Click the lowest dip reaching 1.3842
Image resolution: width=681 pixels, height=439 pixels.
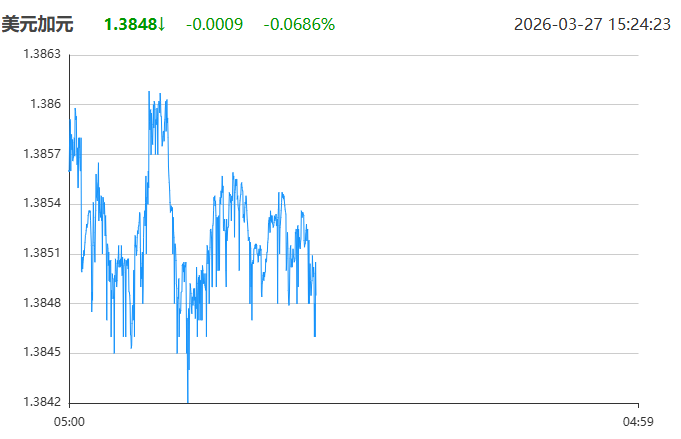tap(188, 401)
